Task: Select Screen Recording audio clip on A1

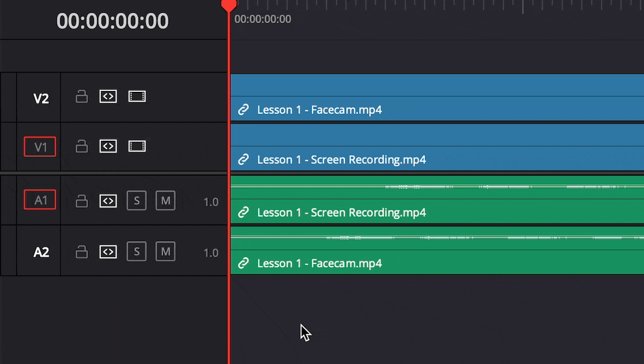Action: tap(437, 200)
